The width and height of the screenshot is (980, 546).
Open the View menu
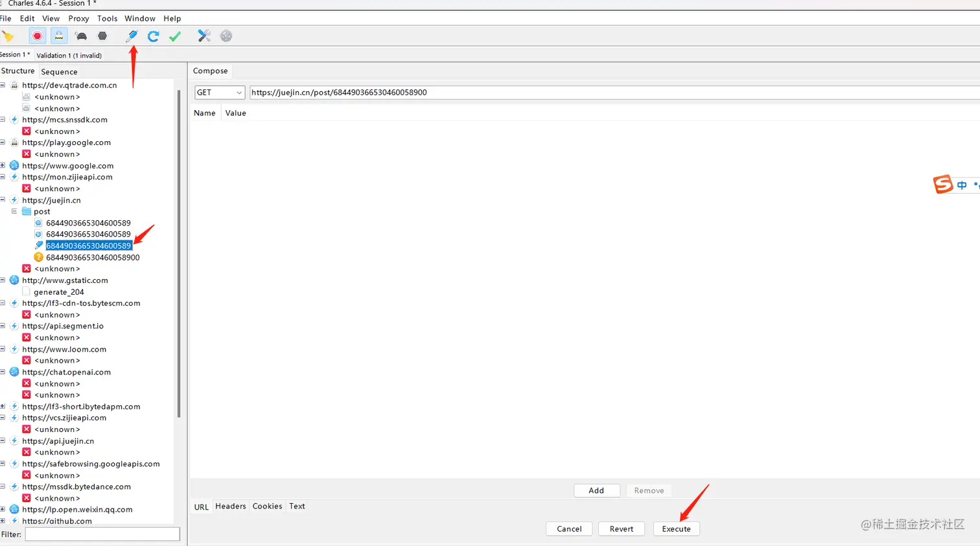click(x=51, y=18)
